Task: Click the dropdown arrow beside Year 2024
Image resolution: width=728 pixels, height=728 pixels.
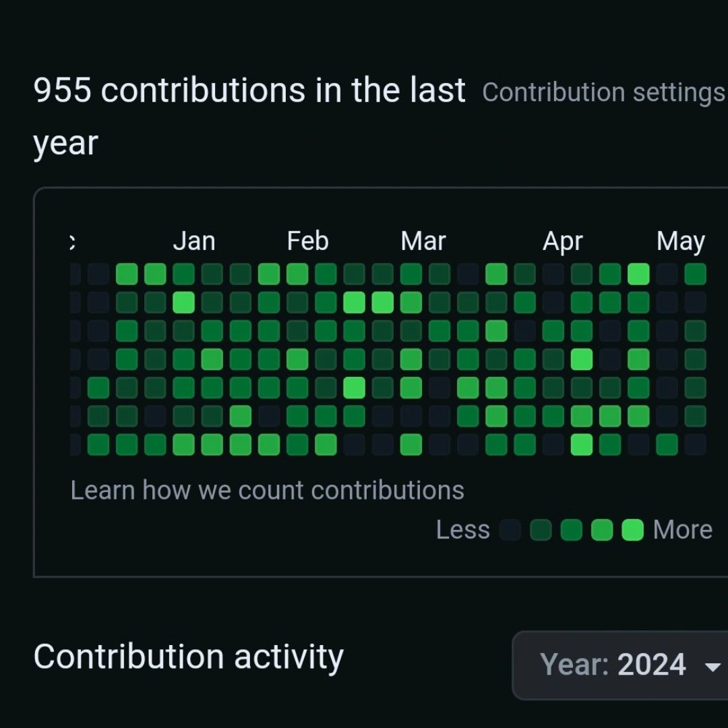Action: tap(712, 667)
